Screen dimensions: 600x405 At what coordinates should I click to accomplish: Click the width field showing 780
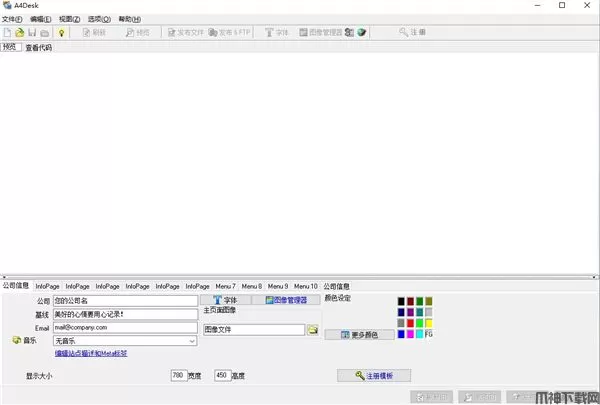[x=179, y=375]
